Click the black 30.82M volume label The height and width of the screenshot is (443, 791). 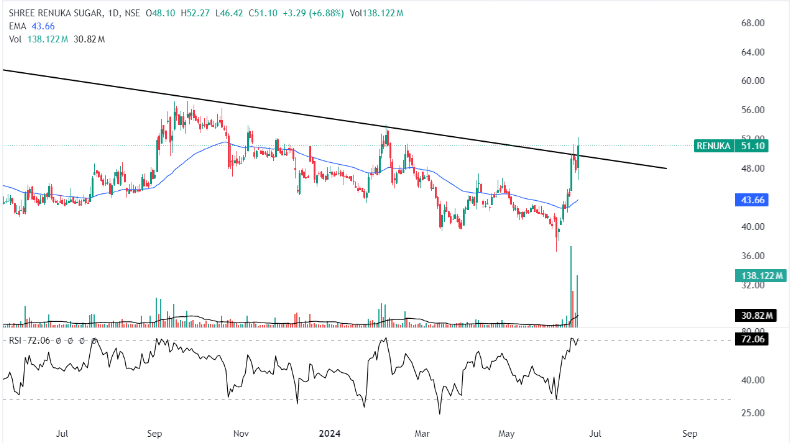coord(751,316)
